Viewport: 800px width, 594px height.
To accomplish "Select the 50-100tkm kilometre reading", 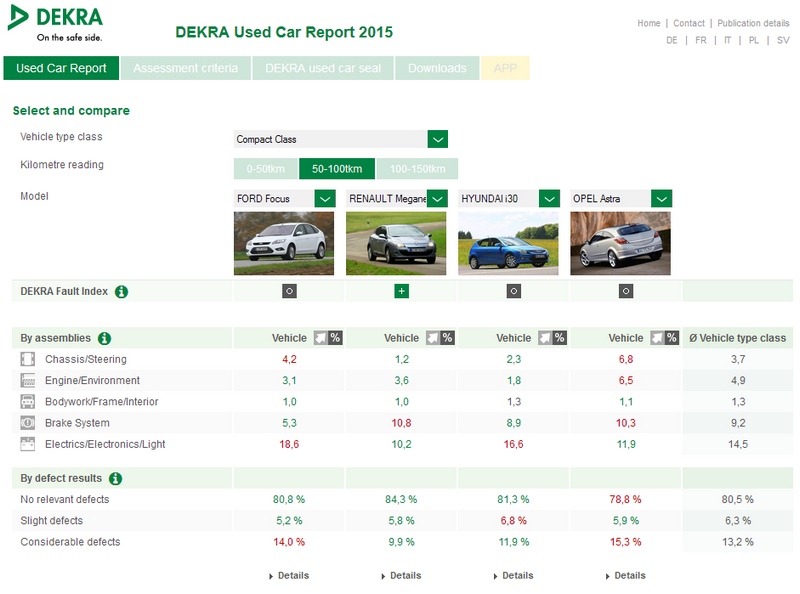I will (337, 169).
